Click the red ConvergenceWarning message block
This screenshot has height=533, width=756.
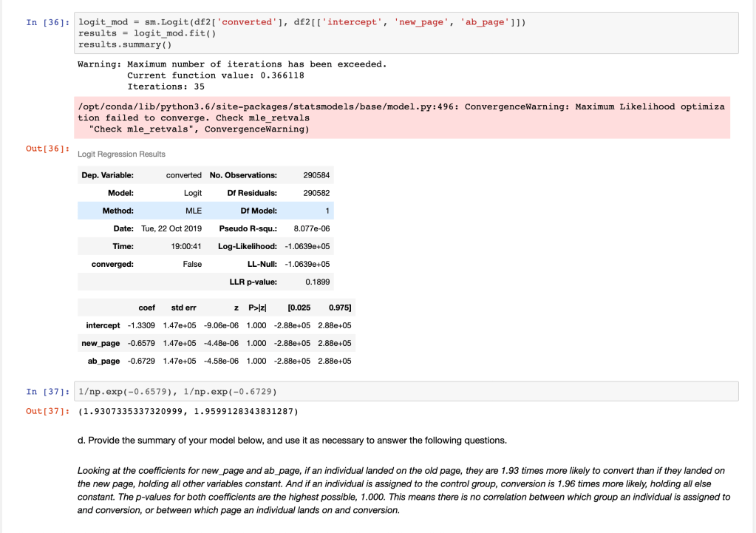(x=401, y=118)
